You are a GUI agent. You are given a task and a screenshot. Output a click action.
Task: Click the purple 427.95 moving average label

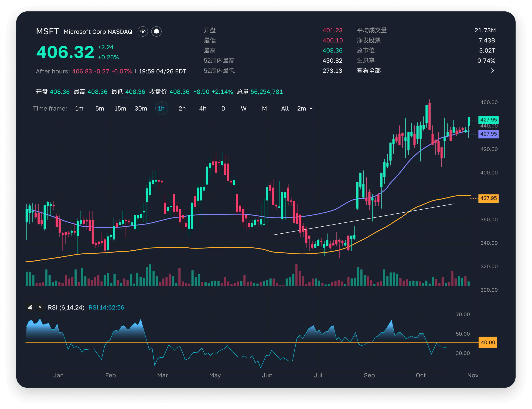(x=488, y=134)
